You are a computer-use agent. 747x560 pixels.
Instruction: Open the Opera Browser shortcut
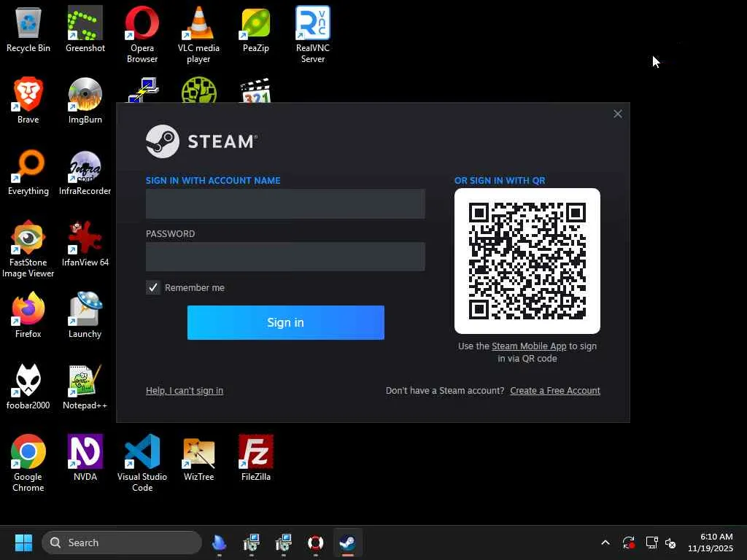142,35
